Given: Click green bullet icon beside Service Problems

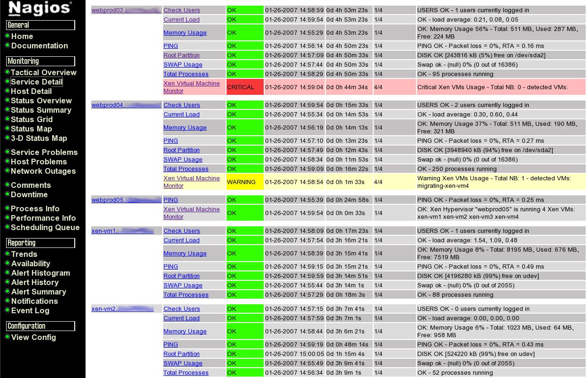Looking at the screenshot, I should pos(8,152).
